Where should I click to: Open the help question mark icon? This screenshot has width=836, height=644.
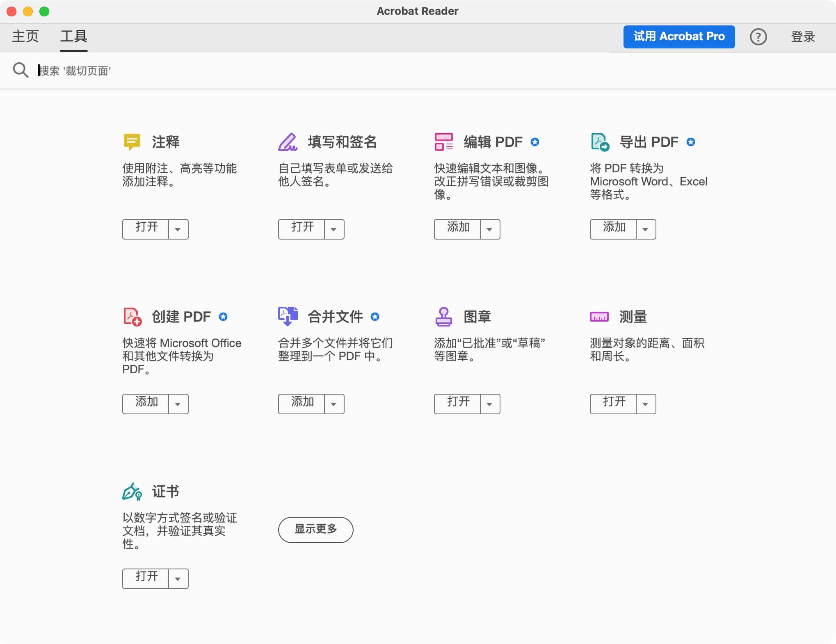[758, 37]
